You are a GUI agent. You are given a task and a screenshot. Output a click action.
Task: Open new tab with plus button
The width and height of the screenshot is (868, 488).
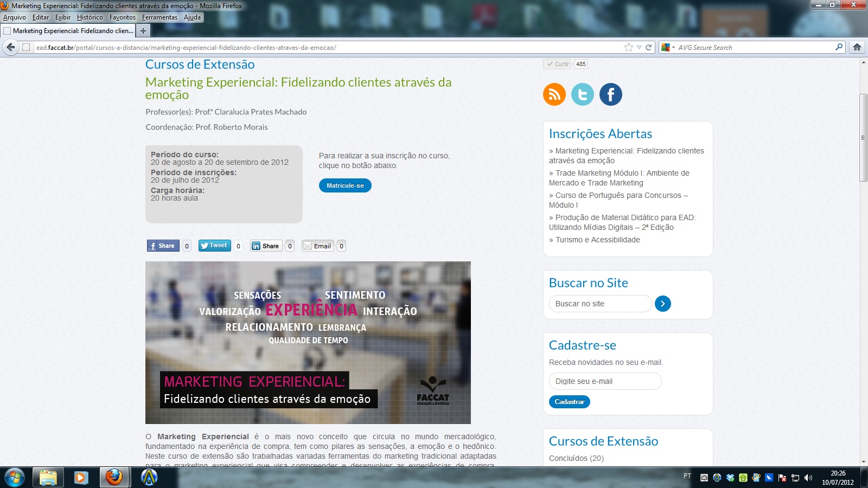click(x=143, y=31)
